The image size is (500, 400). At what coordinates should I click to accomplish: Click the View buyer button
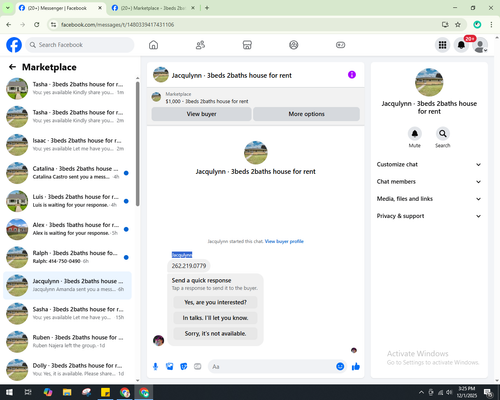click(x=201, y=114)
